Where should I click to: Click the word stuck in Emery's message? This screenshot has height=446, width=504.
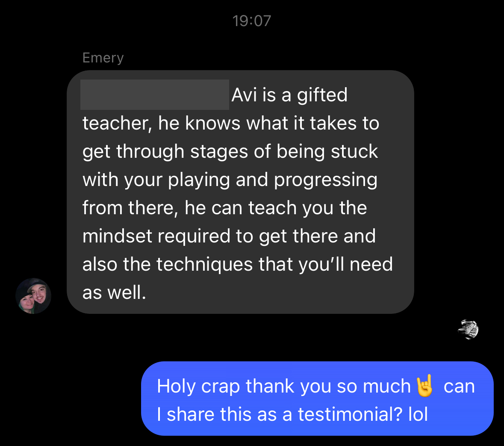coord(354,151)
